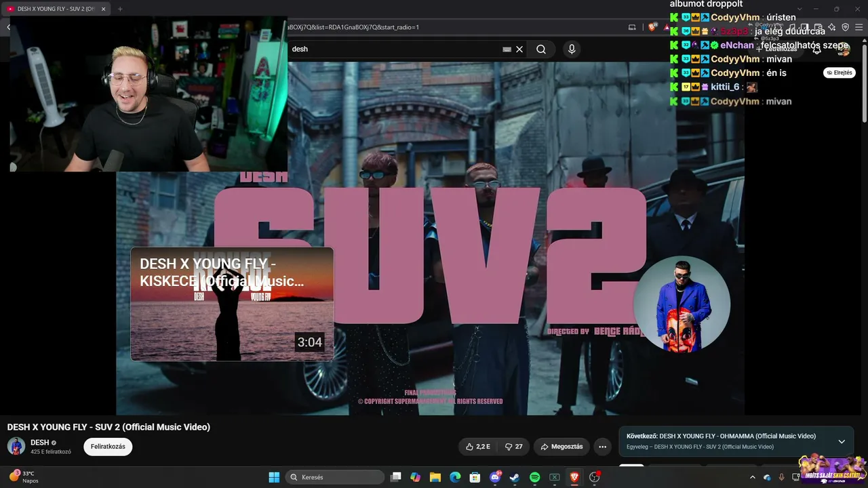Launch Copilot from the taskbar
868x488 pixels.
(416, 477)
